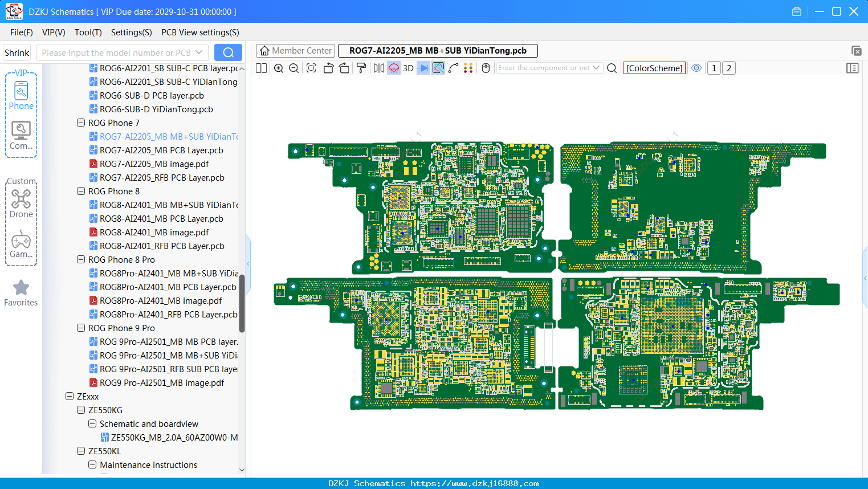Open the File(F) menu

22,32
